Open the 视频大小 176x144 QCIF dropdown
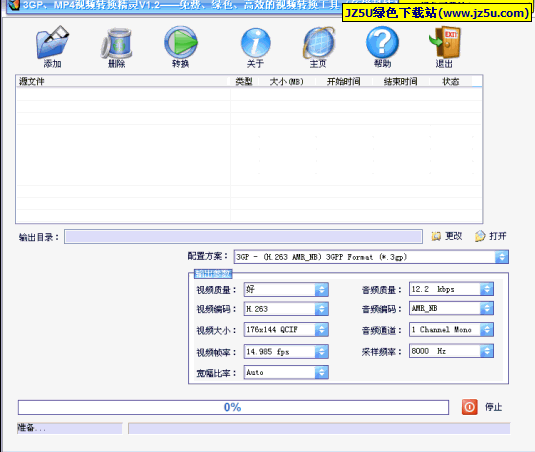This screenshot has width=535, height=452. 321,330
